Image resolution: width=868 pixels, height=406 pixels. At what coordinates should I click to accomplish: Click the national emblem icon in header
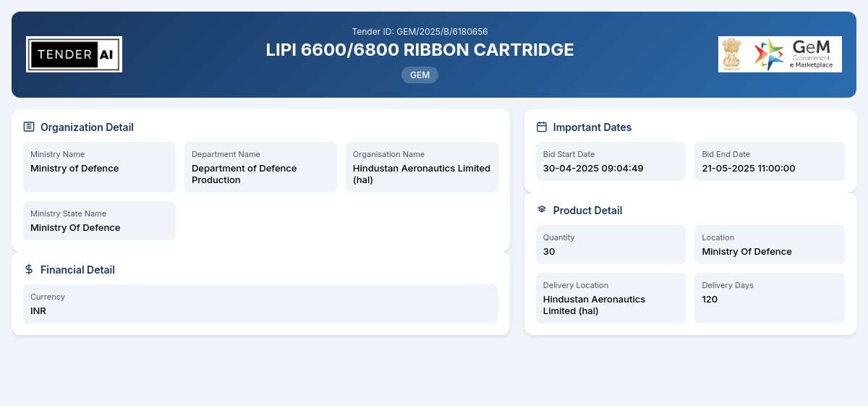tap(732, 54)
